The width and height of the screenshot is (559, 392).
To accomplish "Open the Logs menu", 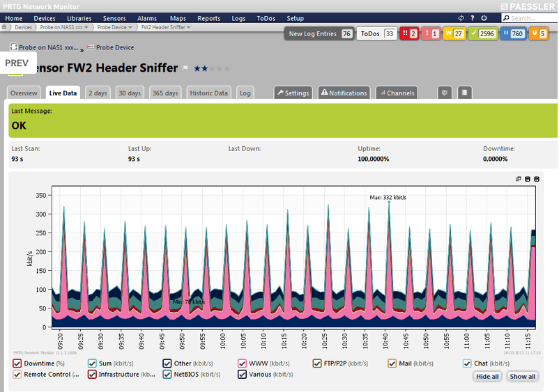I will coord(238,18).
